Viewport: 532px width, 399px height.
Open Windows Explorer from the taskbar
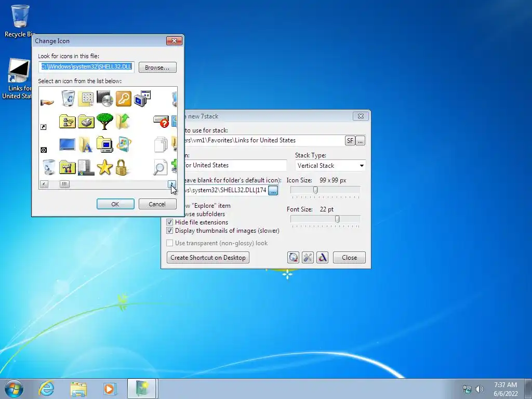[78, 389]
